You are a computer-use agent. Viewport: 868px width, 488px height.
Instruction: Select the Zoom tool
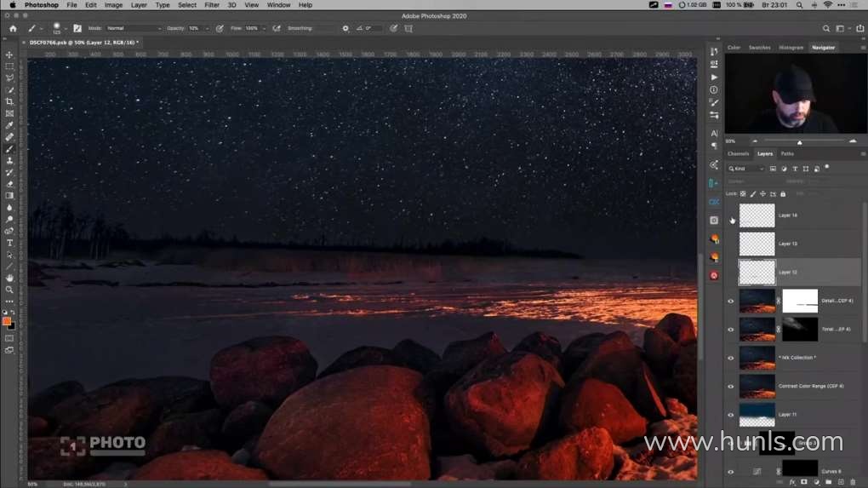(9, 290)
